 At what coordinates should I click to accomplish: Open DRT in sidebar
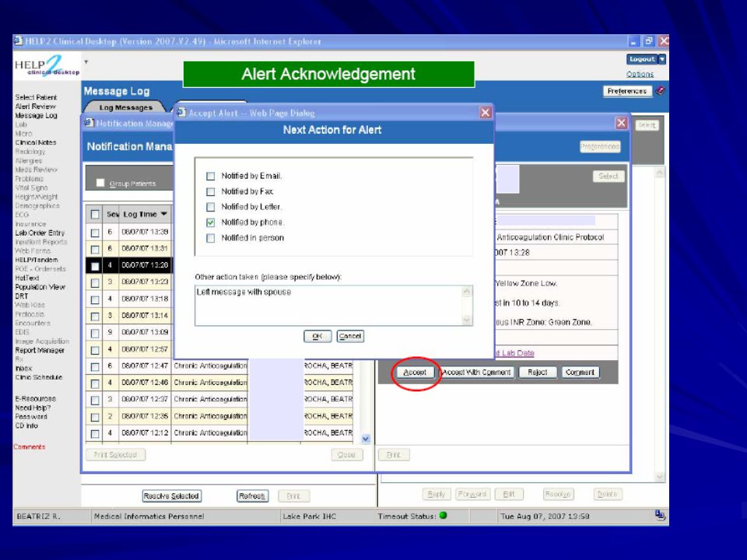point(22,296)
